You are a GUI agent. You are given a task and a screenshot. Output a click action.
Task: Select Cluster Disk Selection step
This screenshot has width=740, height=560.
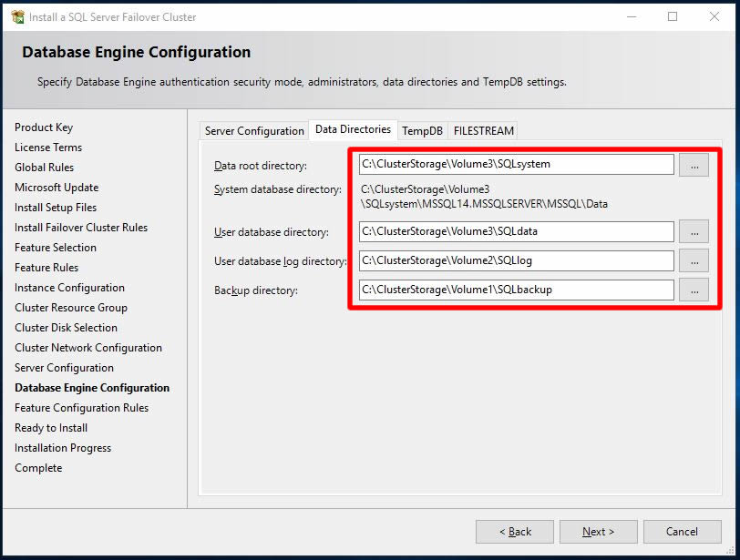coord(66,328)
